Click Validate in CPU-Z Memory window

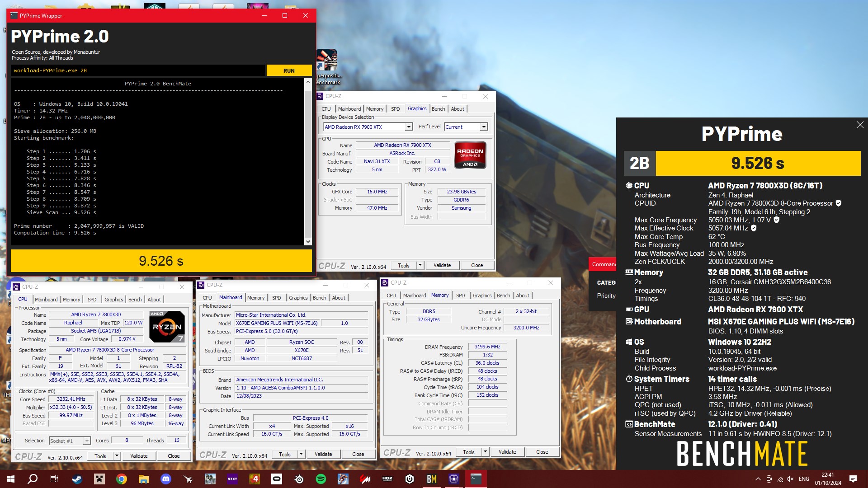pyautogui.click(x=507, y=452)
